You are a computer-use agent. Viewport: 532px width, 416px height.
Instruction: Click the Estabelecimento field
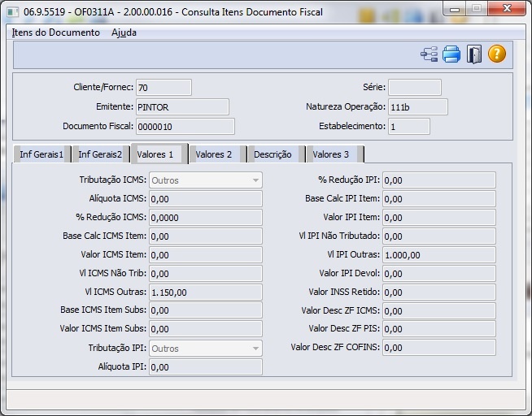[409, 127]
